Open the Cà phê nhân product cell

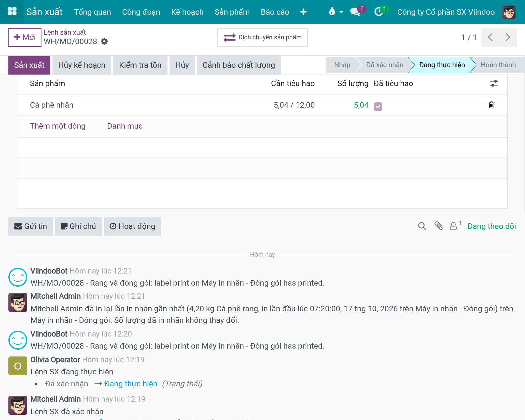pos(52,105)
